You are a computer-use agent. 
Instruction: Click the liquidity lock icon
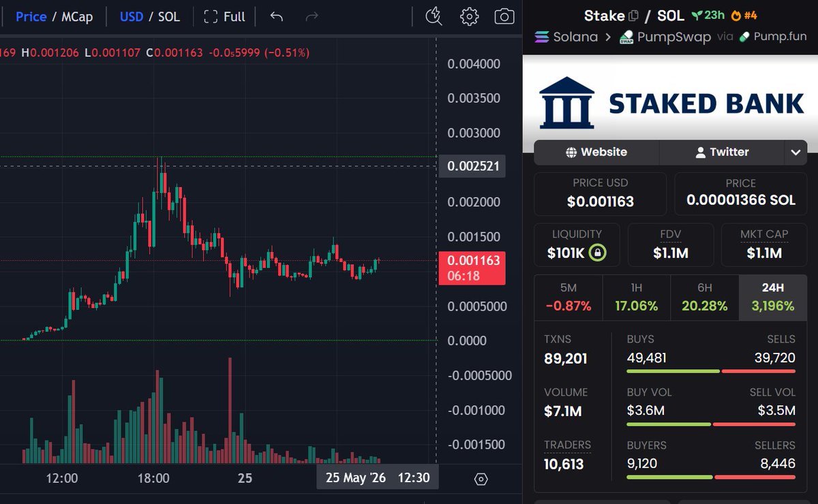[598, 253]
